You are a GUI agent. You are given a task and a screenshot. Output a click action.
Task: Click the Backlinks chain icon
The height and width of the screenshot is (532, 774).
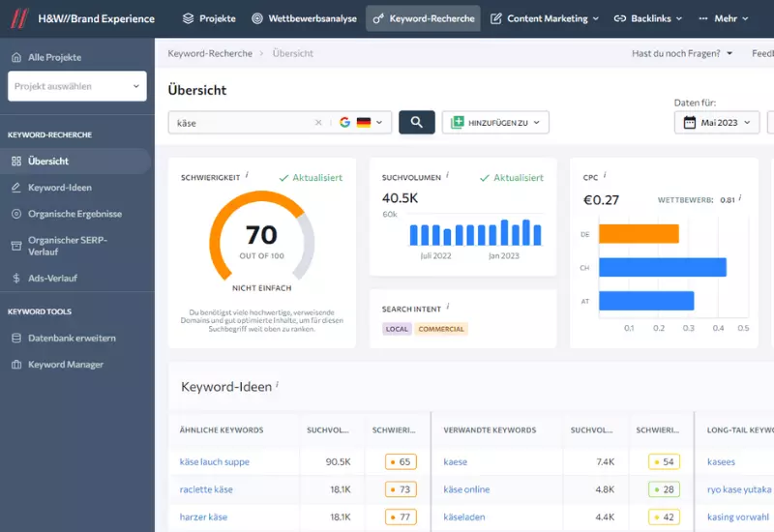pyautogui.click(x=619, y=18)
